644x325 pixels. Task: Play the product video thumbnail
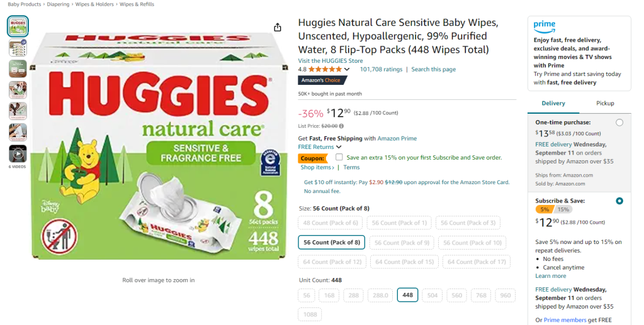(x=18, y=153)
